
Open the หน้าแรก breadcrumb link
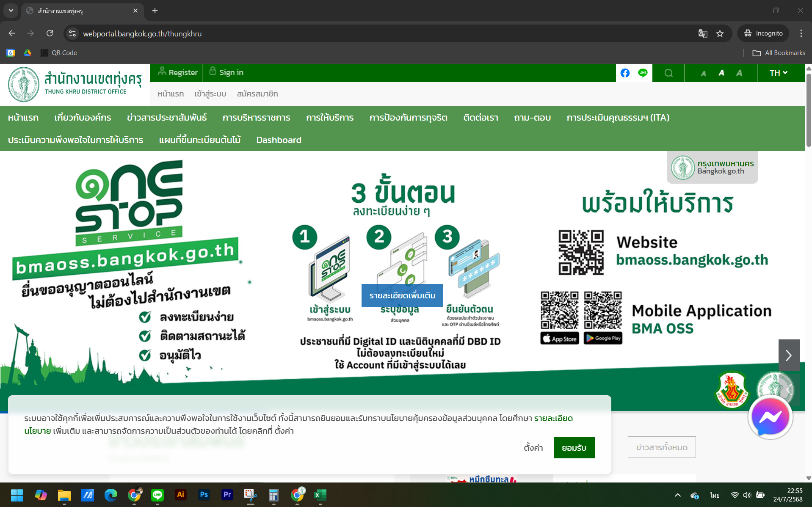tap(171, 94)
